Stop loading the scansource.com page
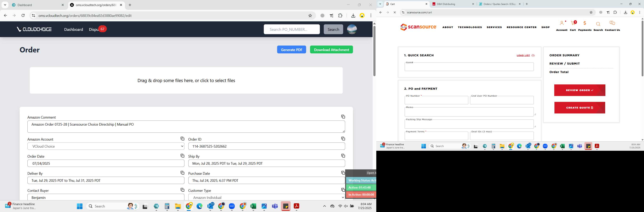Image resolution: width=644 pixels, height=212 pixels. coord(395,12)
